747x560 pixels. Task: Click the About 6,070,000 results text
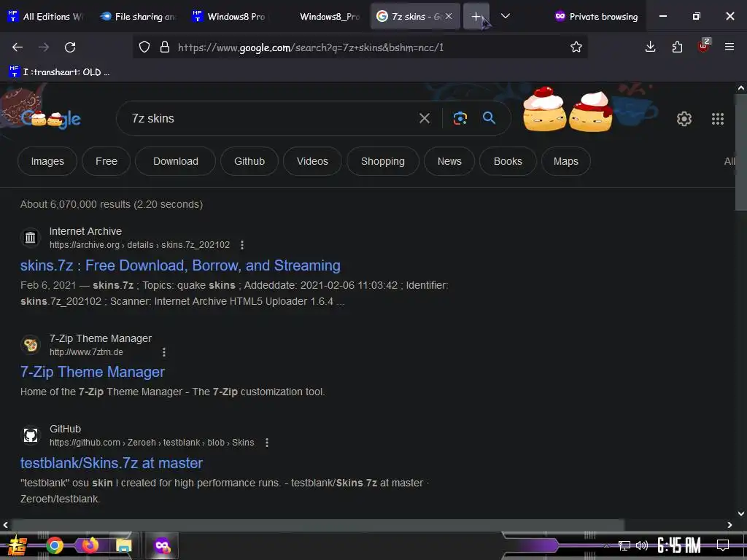click(x=112, y=204)
